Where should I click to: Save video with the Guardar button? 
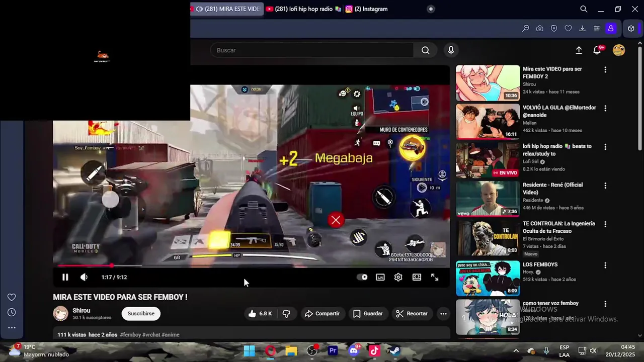click(368, 313)
